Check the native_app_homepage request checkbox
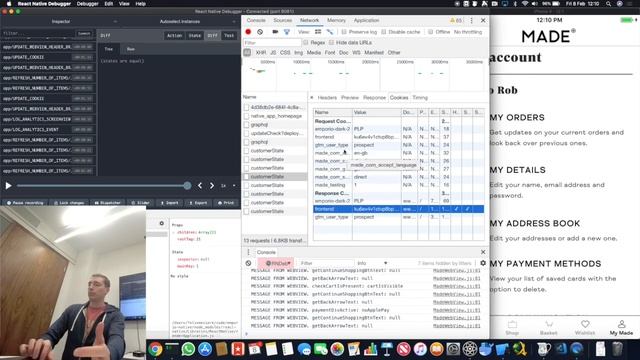This screenshot has width=640, height=360. [x=246, y=116]
